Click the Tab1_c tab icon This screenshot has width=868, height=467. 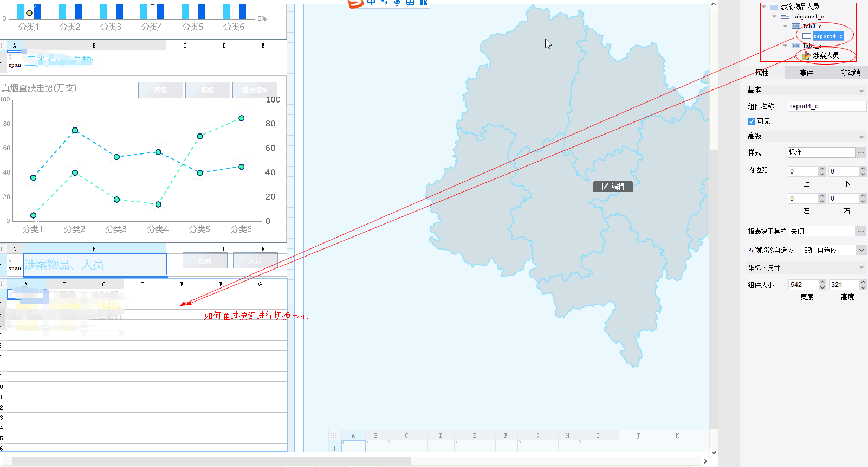click(796, 46)
